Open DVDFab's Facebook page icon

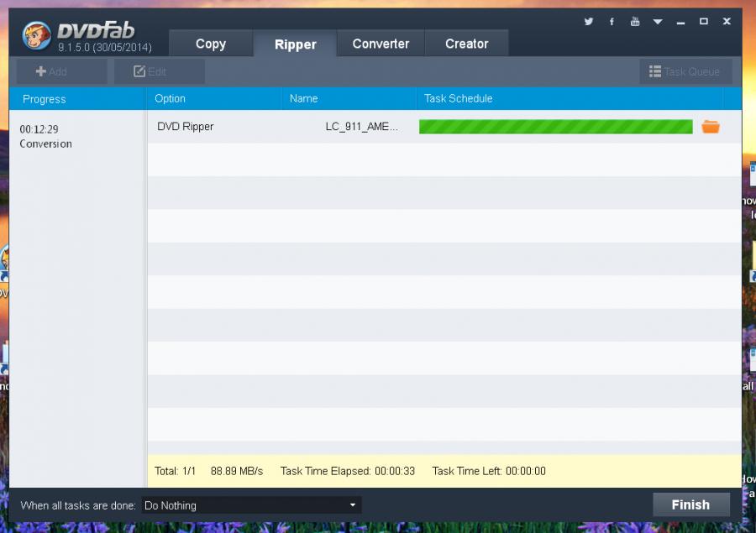coord(612,22)
